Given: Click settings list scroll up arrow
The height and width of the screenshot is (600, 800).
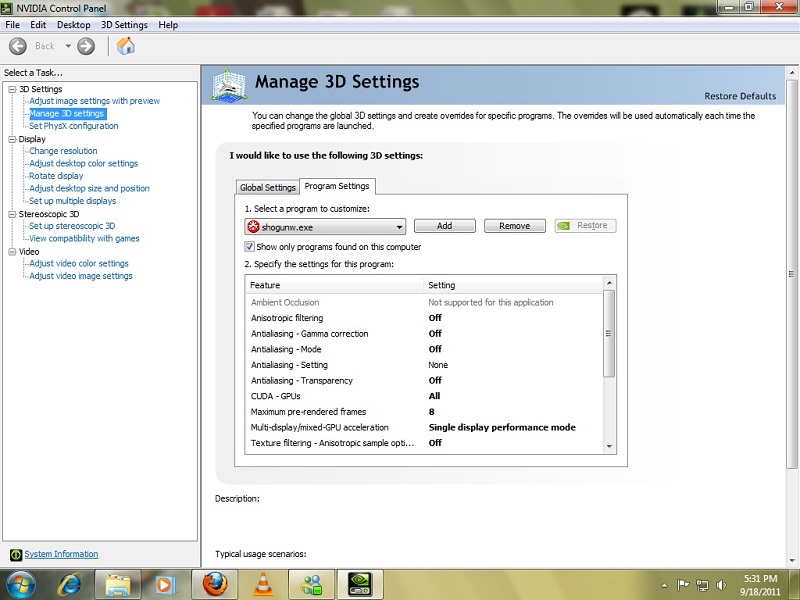Looking at the screenshot, I should (x=609, y=283).
